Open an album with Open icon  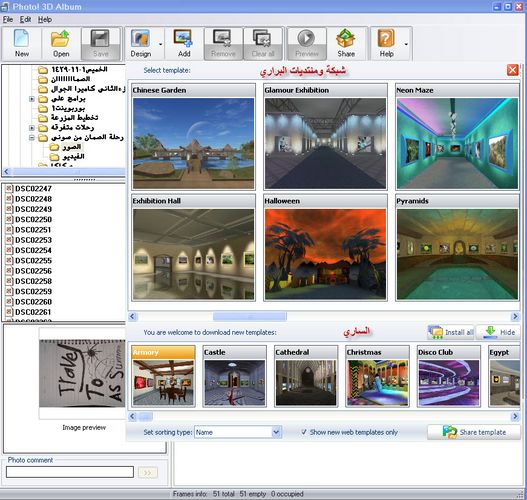(61, 44)
